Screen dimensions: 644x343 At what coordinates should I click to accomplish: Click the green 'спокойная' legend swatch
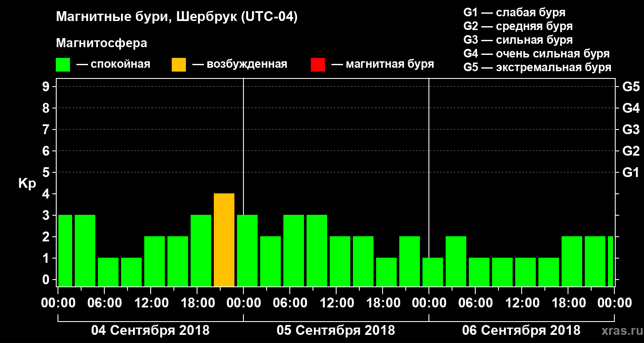pyautogui.click(x=63, y=65)
